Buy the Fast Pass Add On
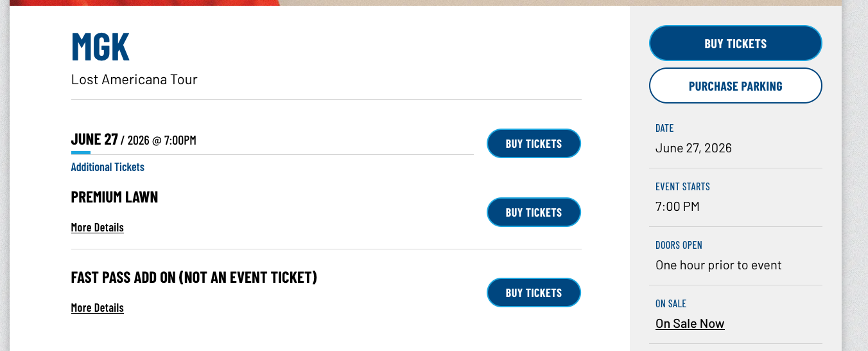Screen dimensions: 868x351 534,292
